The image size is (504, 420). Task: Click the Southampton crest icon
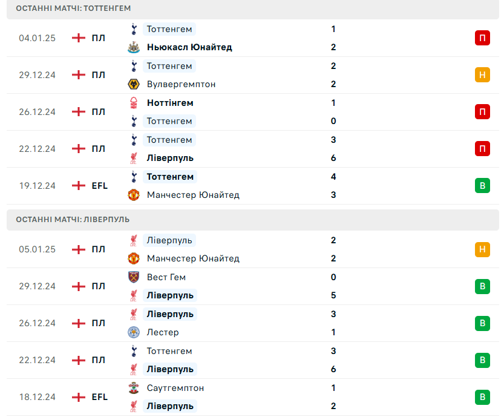(134, 388)
